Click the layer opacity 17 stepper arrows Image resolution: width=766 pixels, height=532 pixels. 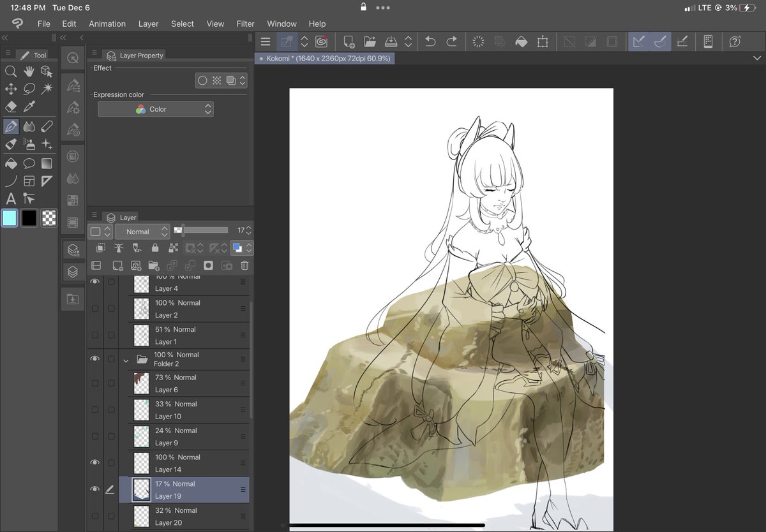pos(249,230)
